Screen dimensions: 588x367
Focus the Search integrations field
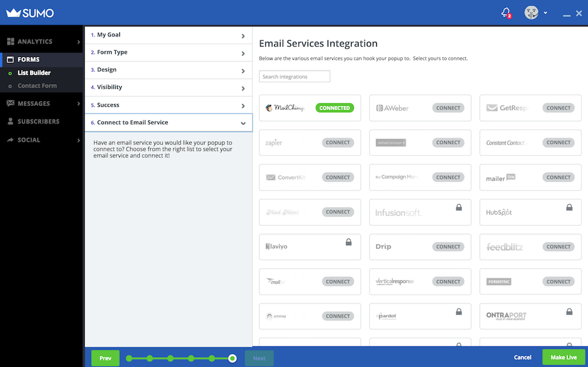coord(295,76)
